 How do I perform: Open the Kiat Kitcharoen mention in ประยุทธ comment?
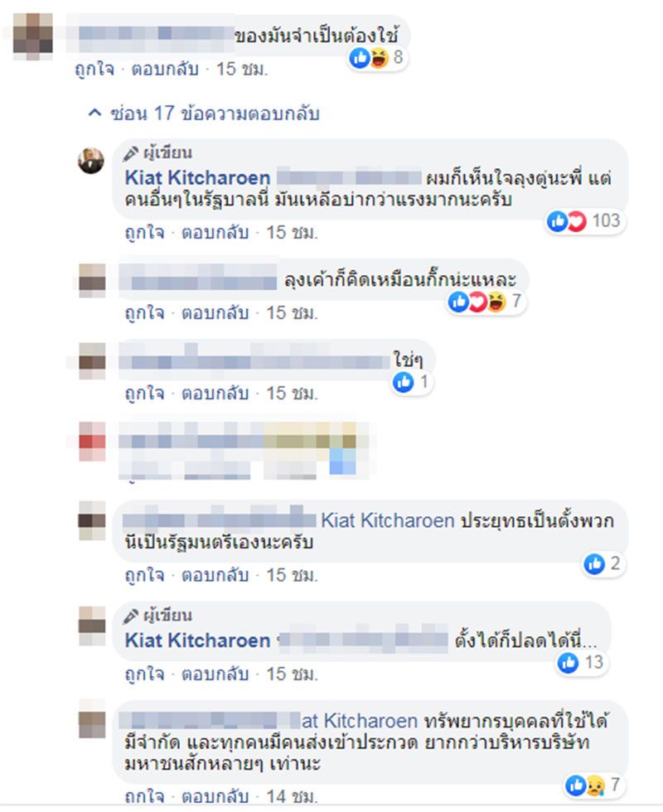(388, 520)
